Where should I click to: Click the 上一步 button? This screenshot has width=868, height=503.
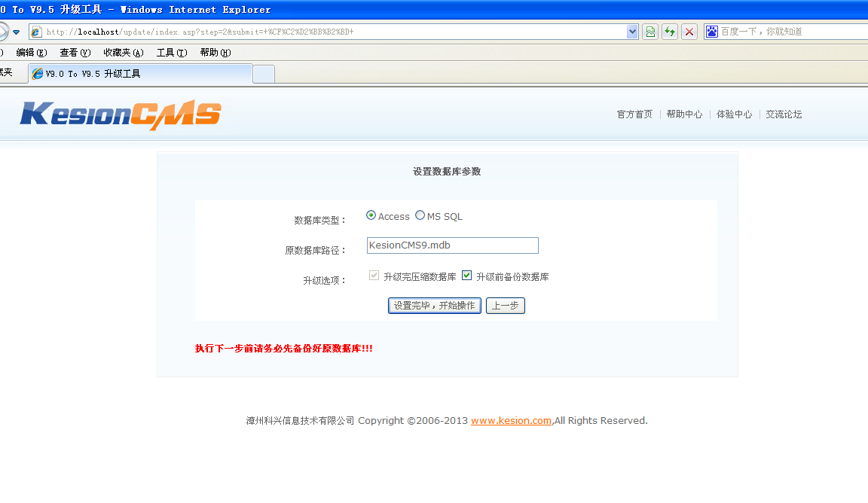505,306
